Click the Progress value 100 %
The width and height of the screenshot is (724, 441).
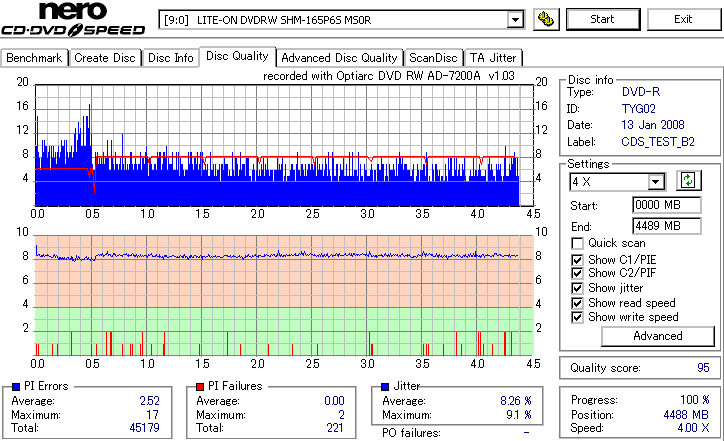coord(695,400)
